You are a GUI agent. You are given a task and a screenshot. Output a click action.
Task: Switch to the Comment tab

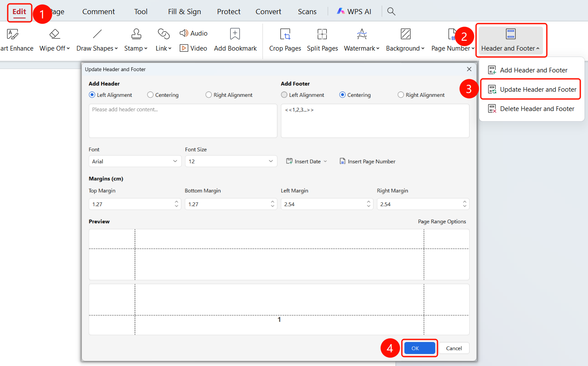click(99, 12)
